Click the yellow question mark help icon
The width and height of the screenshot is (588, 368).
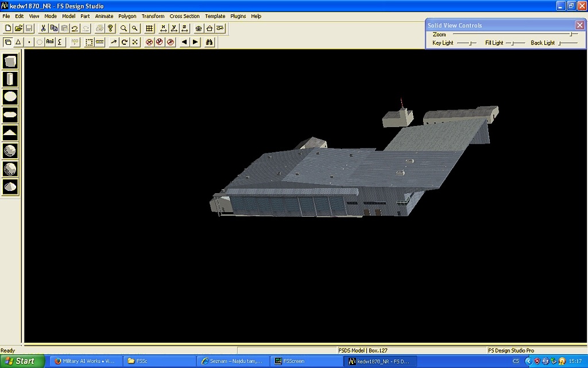(110, 28)
